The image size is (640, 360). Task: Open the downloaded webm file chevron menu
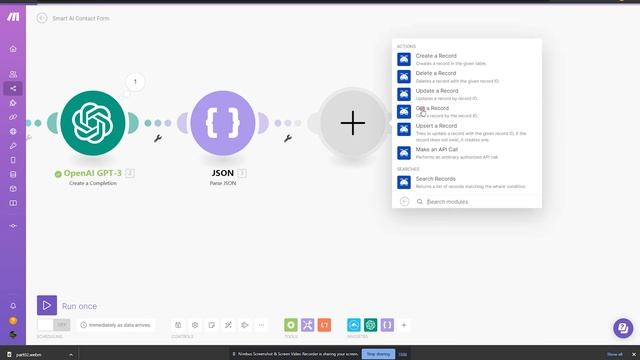(71, 354)
